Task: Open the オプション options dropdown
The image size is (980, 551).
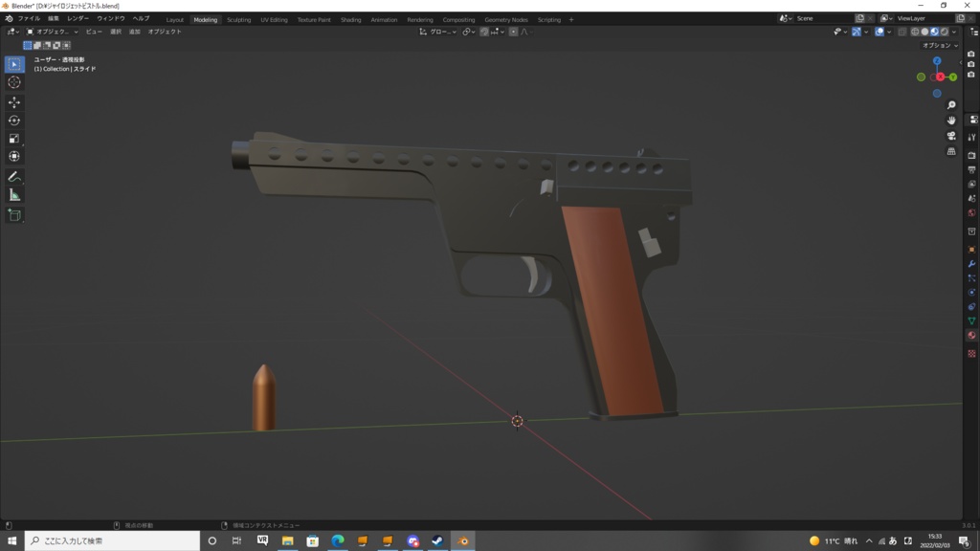Action: coord(940,46)
